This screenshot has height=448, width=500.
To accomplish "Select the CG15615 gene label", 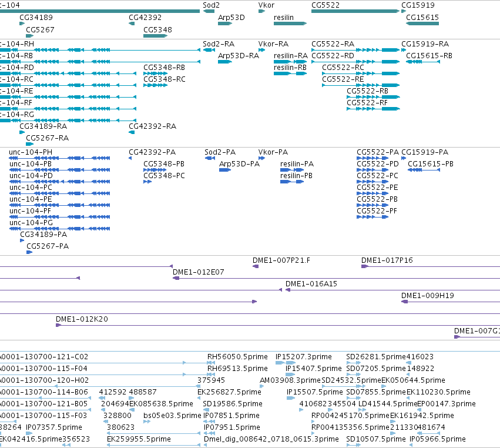I will click(422, 18).
